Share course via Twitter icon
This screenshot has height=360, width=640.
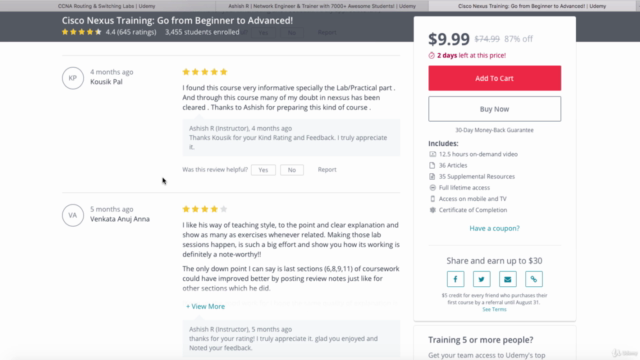pyautogui.click(x=481, y=279)
